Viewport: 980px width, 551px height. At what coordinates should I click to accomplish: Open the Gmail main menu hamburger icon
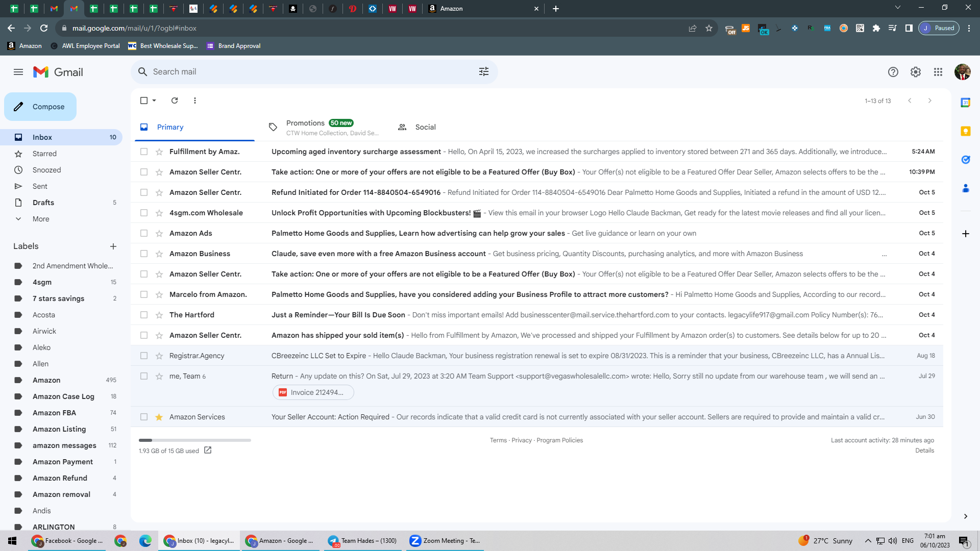pyautogui.click(x=18, y=72)
